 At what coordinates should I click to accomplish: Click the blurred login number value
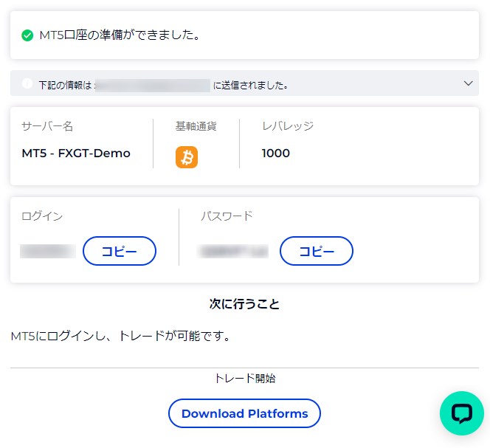click(x=48, y=252)
